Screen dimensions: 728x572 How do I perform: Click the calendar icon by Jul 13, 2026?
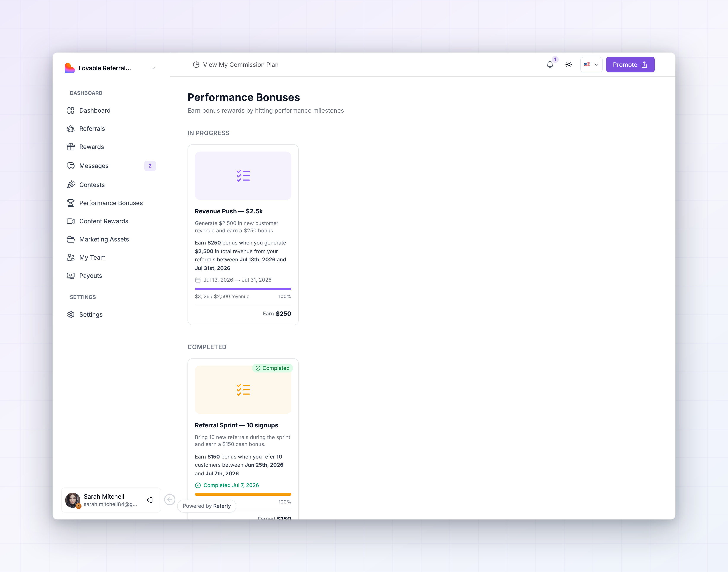click(x=198, y=280)
